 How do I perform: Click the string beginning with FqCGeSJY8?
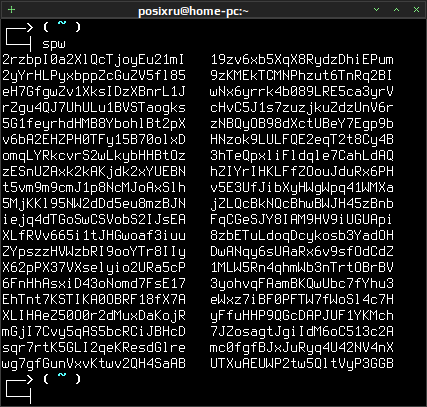302,220
